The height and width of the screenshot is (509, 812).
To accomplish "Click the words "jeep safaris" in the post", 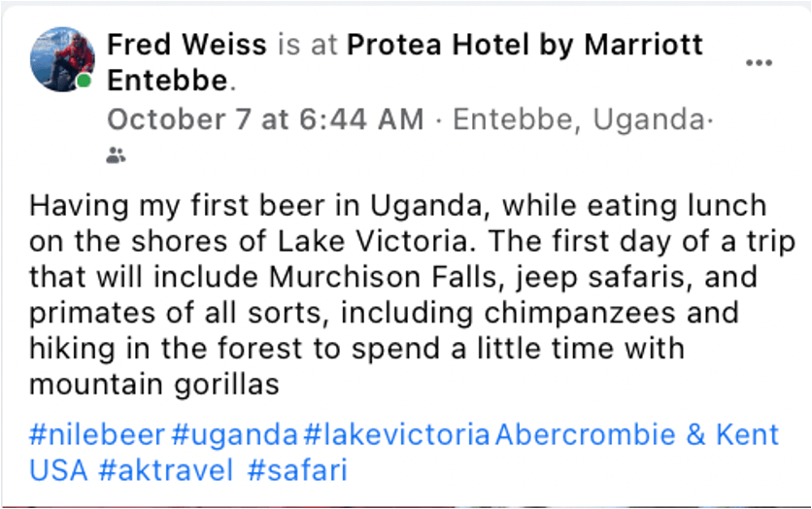I will coord(568,277).
